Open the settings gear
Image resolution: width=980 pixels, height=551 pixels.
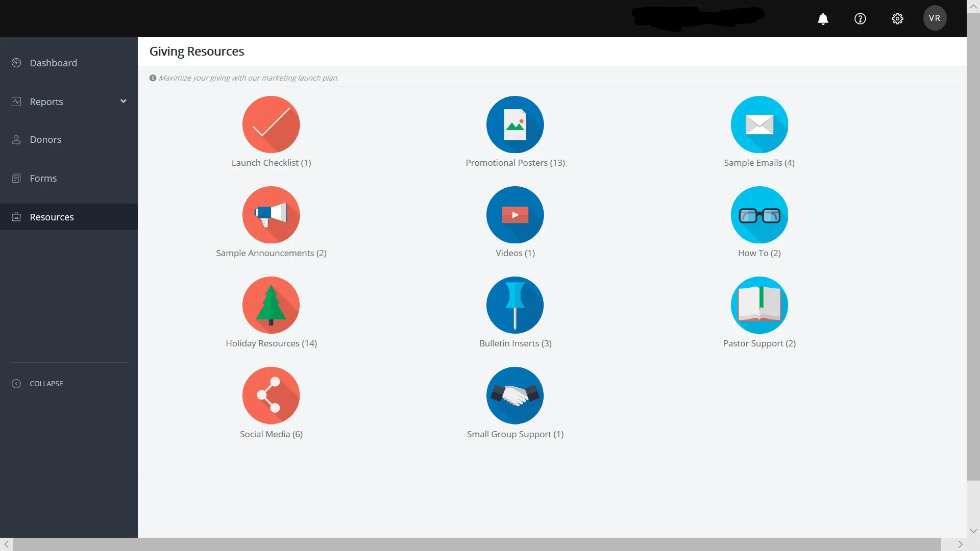[x=897, y=18]
